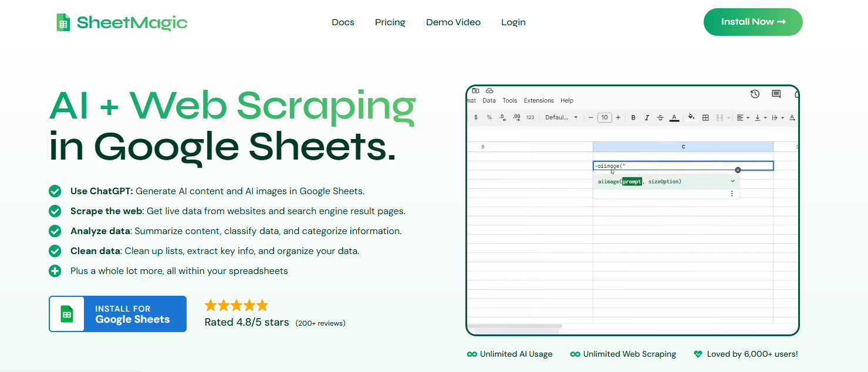Click the Unlimited AI Usage text
Image resolution: width=868 pixels, height=372 pixels.
tap(516, 354)
